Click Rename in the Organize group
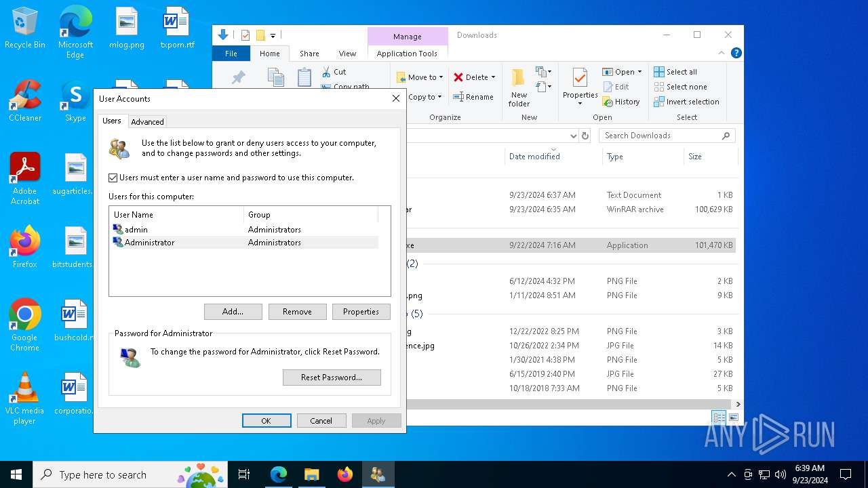 pos(473,97)
